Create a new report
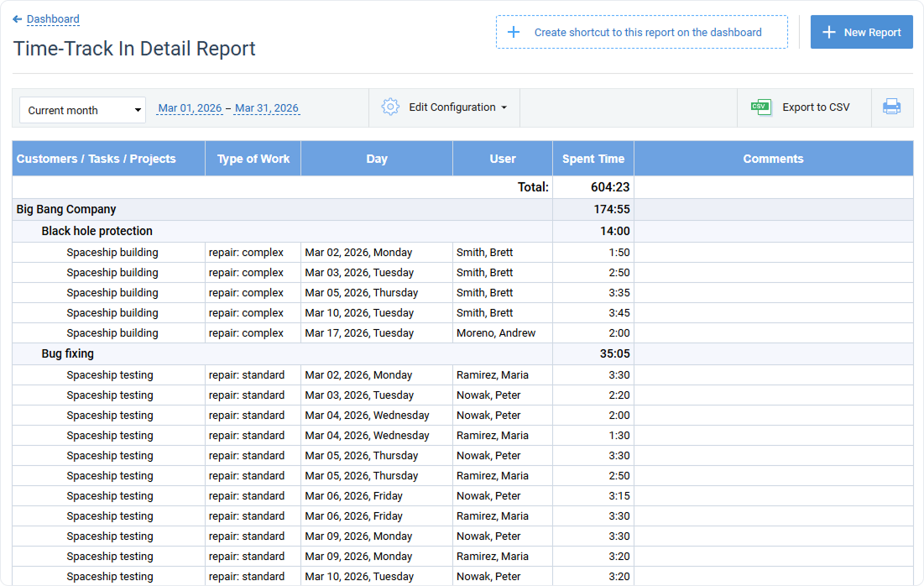 pos(862,32)
